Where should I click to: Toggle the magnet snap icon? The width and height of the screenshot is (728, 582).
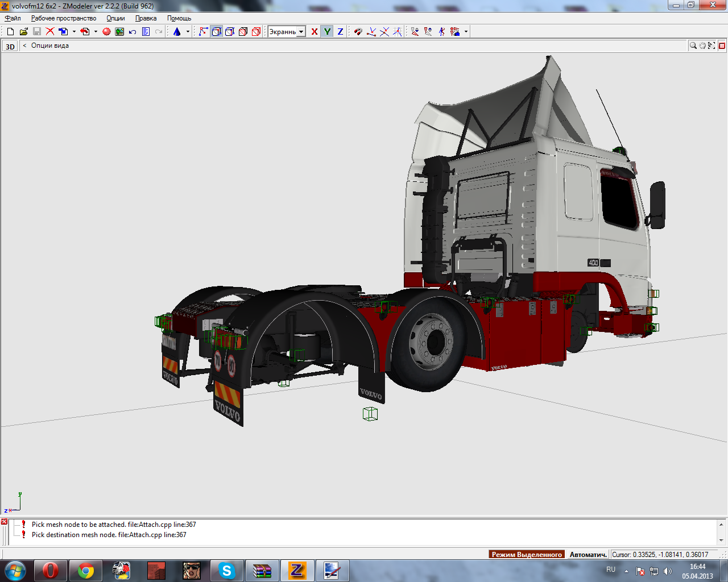point(358,32)
